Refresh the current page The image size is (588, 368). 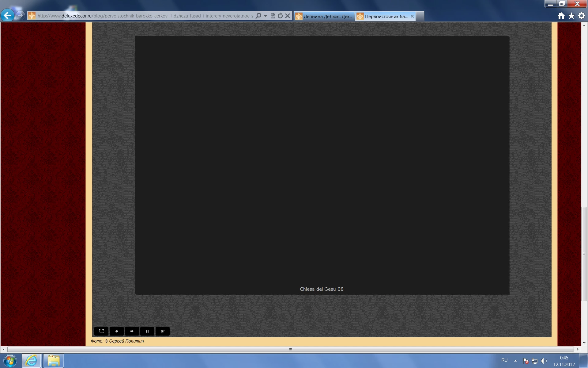coord(280,16)
